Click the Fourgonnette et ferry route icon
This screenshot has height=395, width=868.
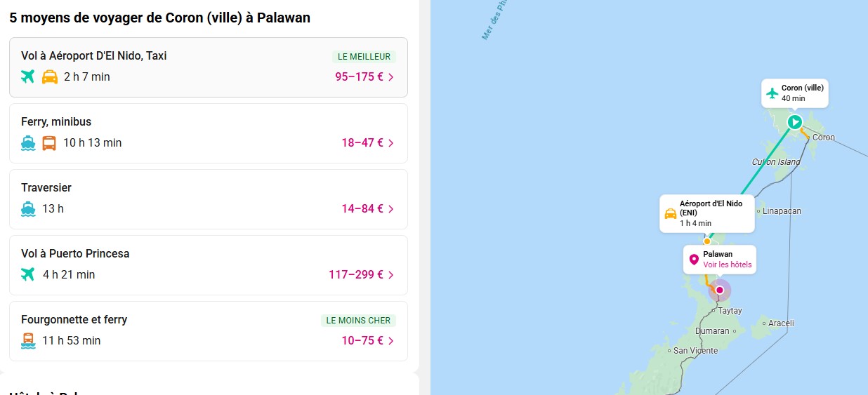tap(28, 340)
